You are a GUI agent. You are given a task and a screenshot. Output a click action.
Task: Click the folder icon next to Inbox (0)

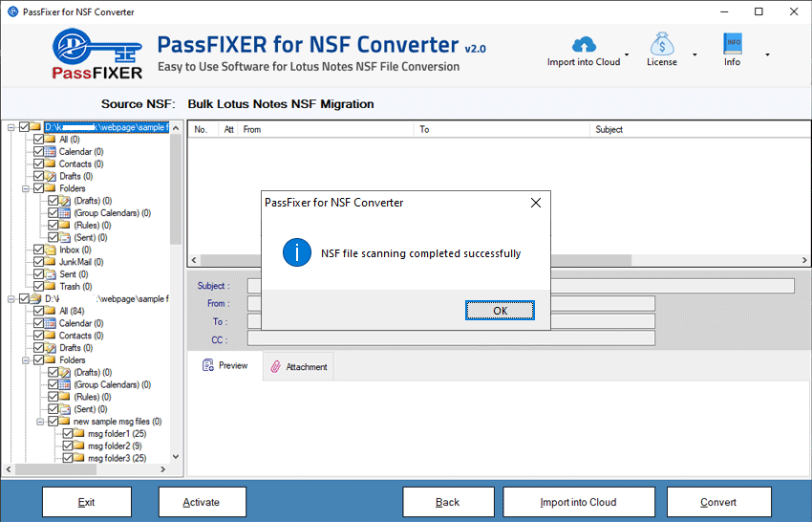tap(51, 250)
